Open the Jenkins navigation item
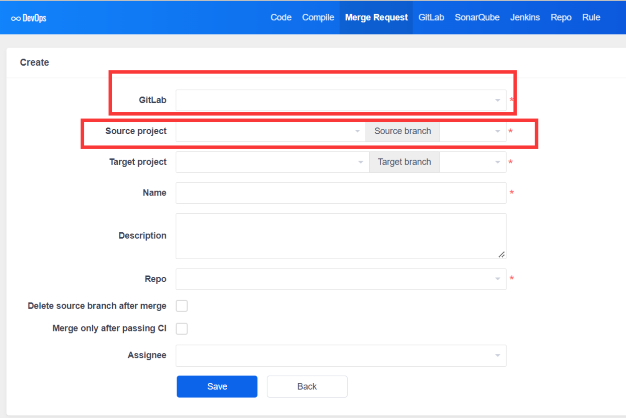 tap(526, 17)
